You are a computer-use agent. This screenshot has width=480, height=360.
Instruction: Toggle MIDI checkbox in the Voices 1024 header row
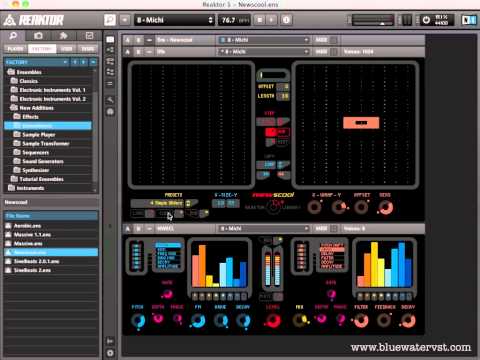click(334, 52)
